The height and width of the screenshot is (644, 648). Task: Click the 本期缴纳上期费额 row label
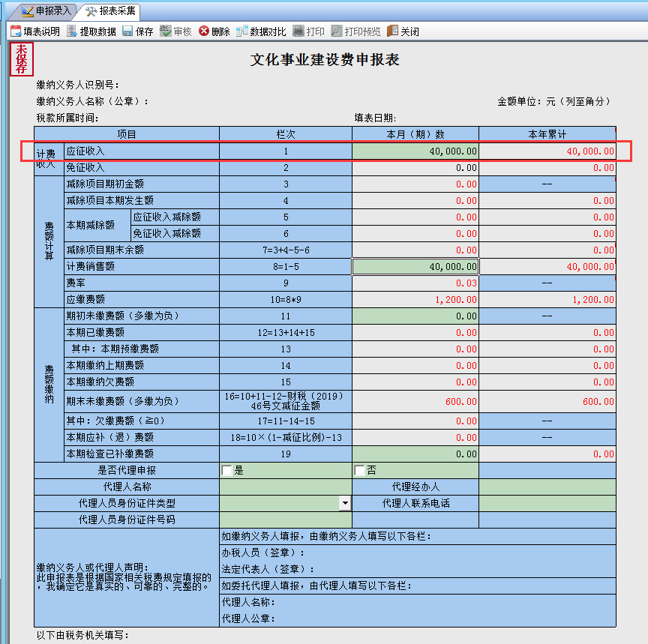pyautogui.click(x=105, y=366)
